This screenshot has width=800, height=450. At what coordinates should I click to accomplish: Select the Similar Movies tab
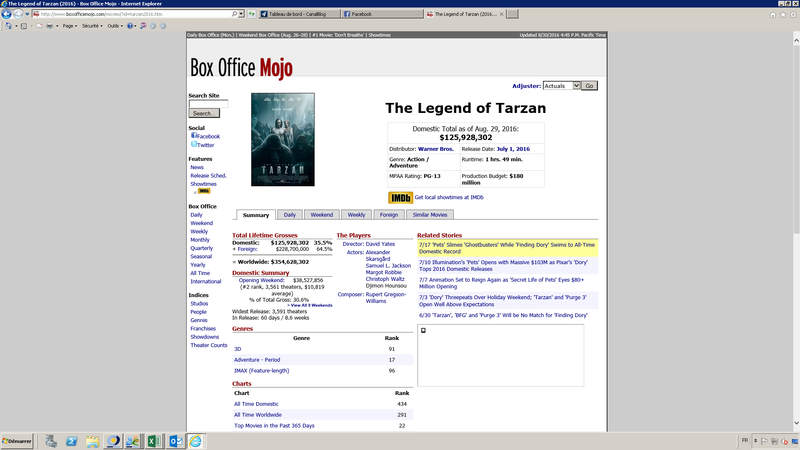click(x=430, y=215)
